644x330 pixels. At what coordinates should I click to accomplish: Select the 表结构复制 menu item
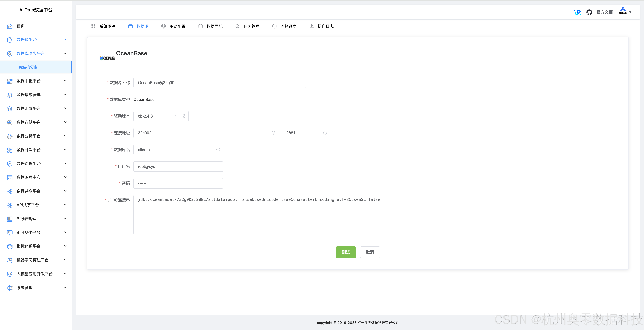click(28, 67)
